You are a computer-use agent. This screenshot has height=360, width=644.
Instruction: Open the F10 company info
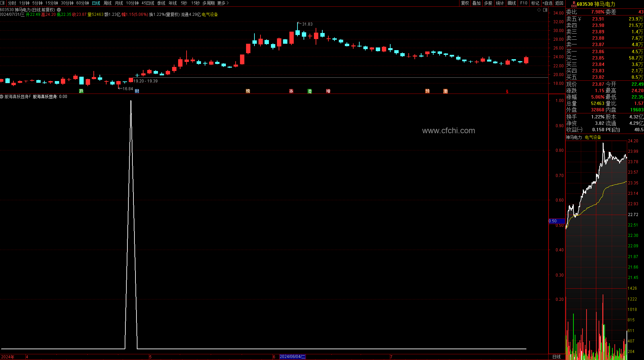(x=524, y=3)
